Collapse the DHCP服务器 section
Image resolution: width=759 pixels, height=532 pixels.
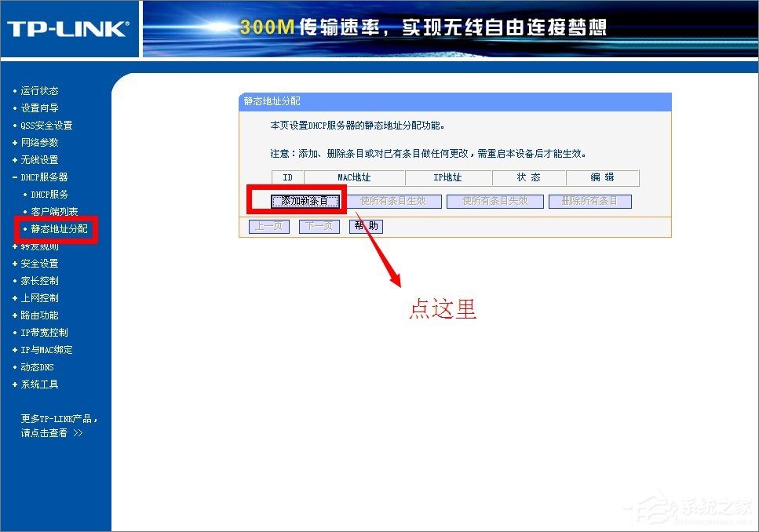coord(44,177)
